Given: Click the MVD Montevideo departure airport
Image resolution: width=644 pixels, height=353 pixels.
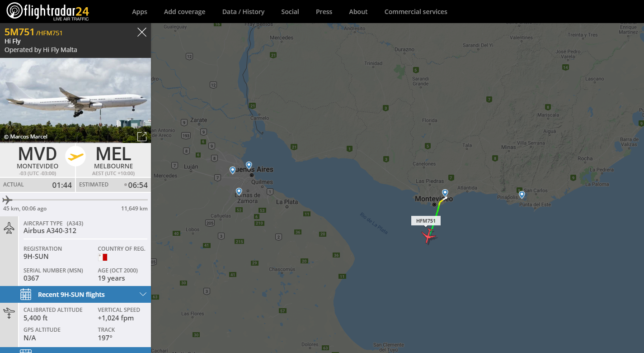Looking at the screenshot, I should click(x=37, y=158).
